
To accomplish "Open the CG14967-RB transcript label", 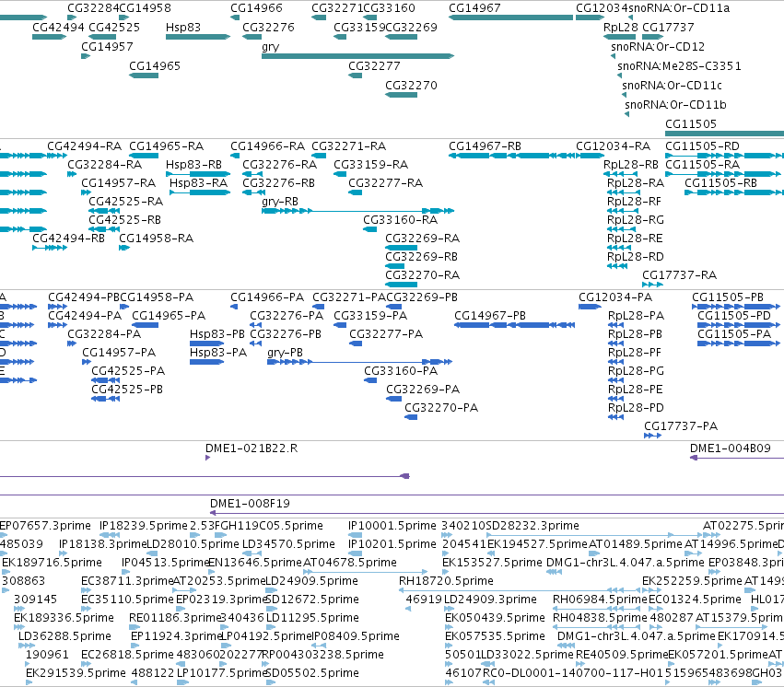I will tap(485, 146).
